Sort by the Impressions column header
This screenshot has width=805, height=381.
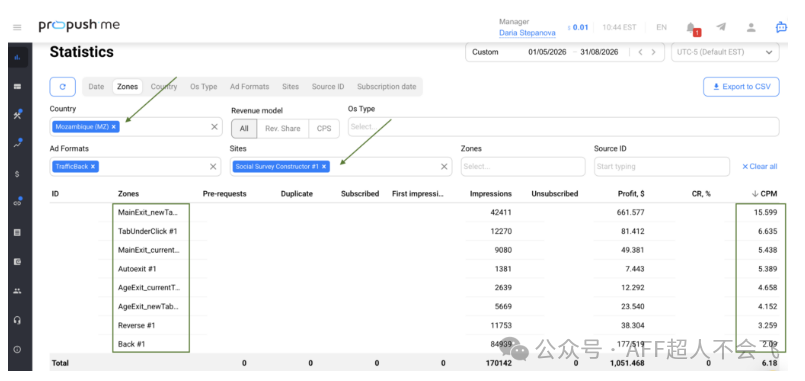491,194
